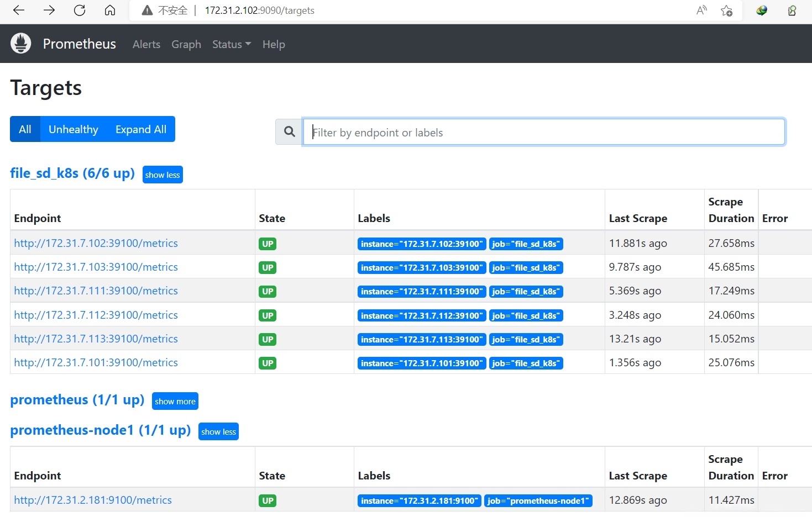
Task: Collapse prometheus-node1 group with show less
Action: [218, 432]
